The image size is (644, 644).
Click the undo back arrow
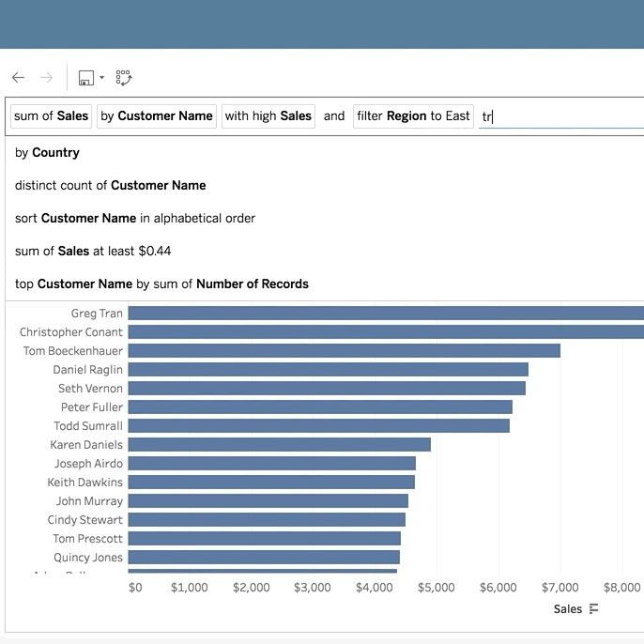(19, 78)
